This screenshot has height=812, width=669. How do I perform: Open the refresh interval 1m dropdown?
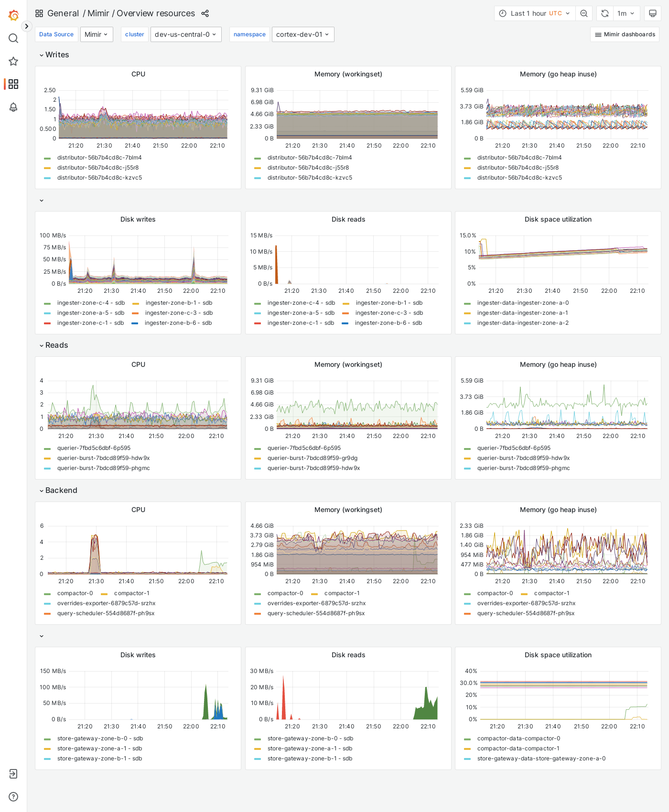coord(626,13)
